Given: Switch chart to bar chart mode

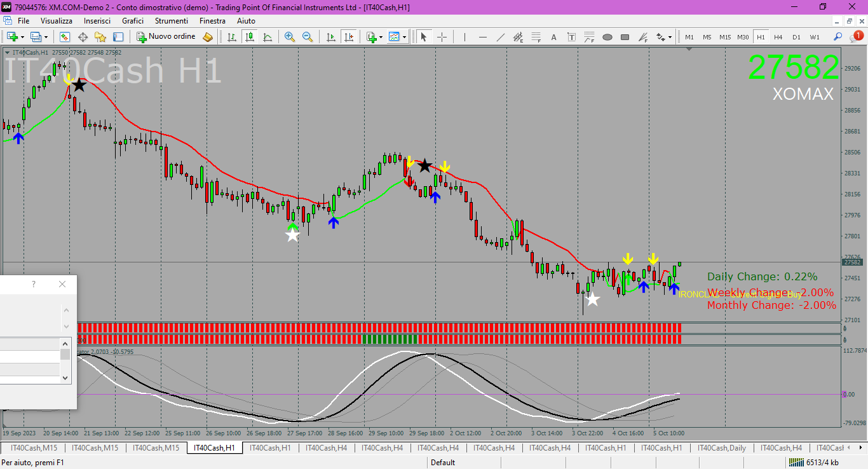Looking at the screenshot, I should pyautogui.click(x=232, y=37).
